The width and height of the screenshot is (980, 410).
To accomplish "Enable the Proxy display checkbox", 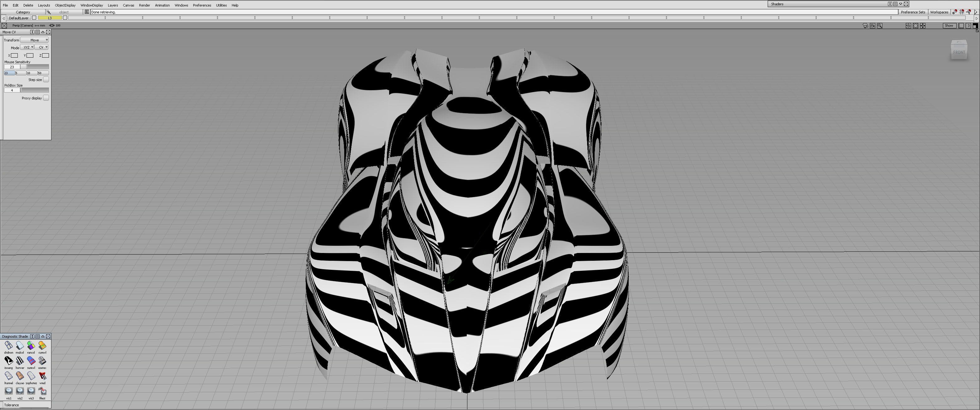I will (46, 98).
